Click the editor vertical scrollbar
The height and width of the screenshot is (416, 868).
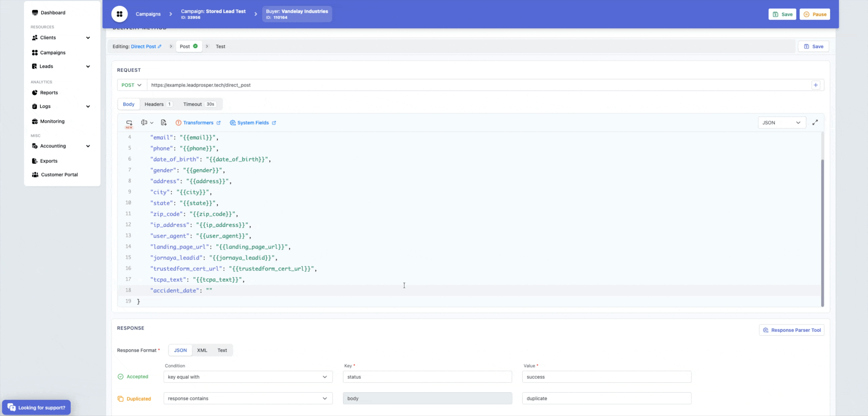click(822, 232)
